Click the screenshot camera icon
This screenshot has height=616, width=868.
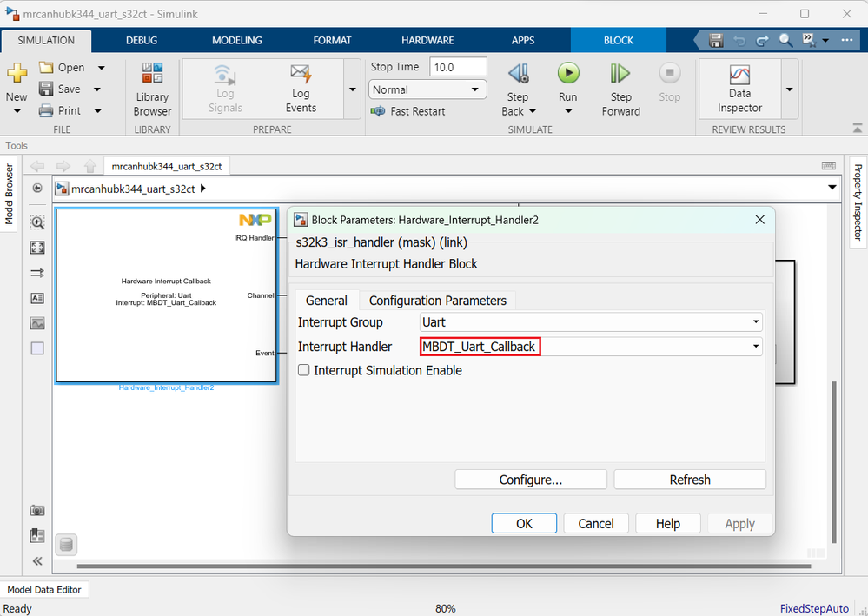pos(37,510)
